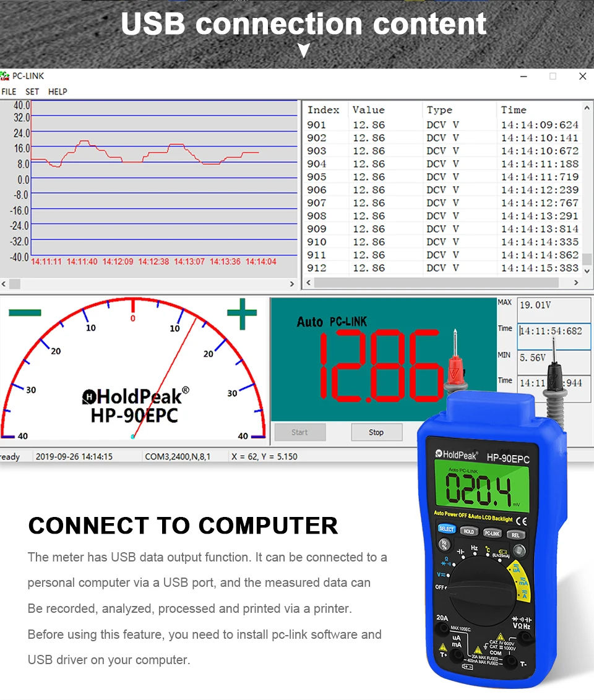594x700 pixels.
Task: Click data table horizontal scroll left arrow
Action: 308,283
